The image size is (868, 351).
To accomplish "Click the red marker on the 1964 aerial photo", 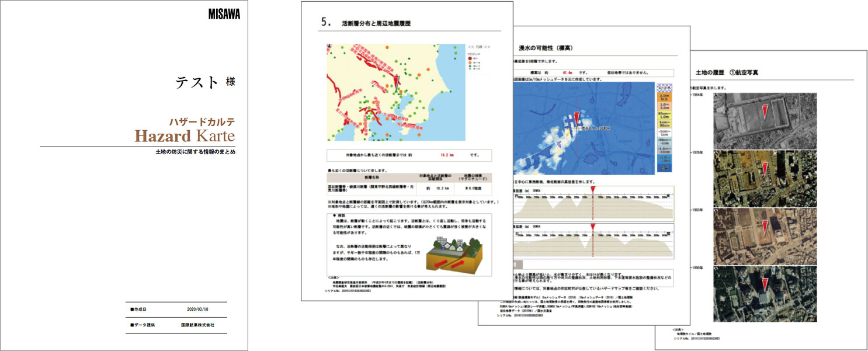I will [x=765, y=111].
